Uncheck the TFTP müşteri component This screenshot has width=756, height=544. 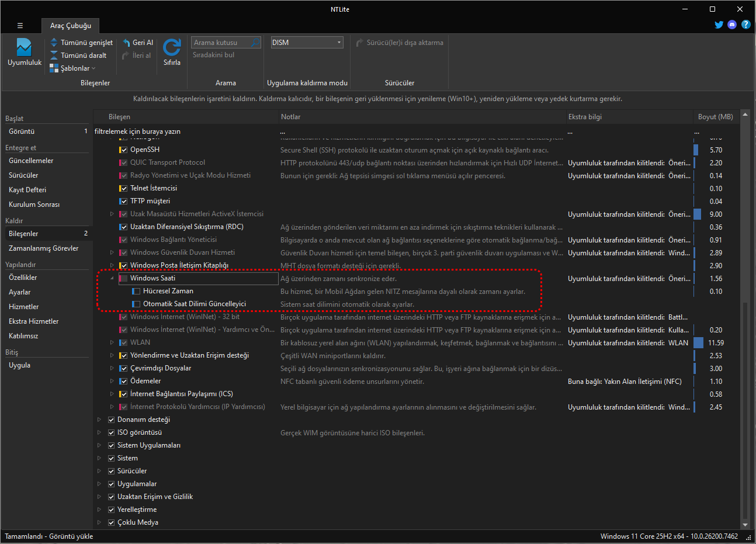[x=123, y=202]
